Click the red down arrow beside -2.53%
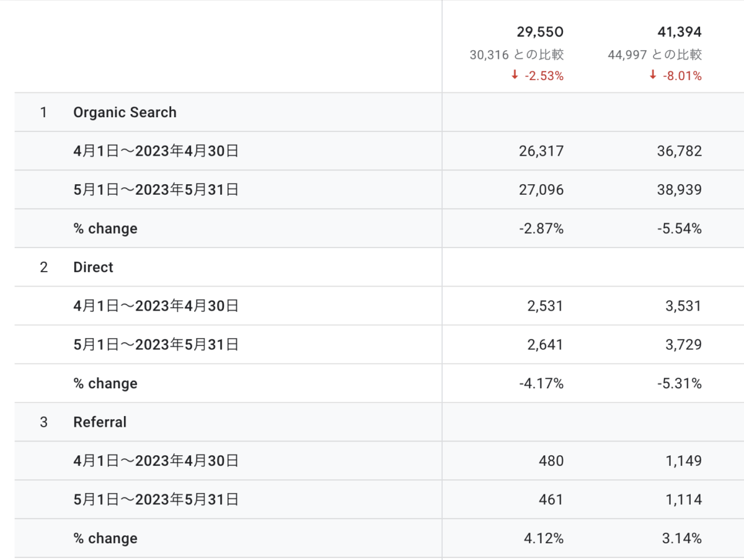 (x=515, y=76)
